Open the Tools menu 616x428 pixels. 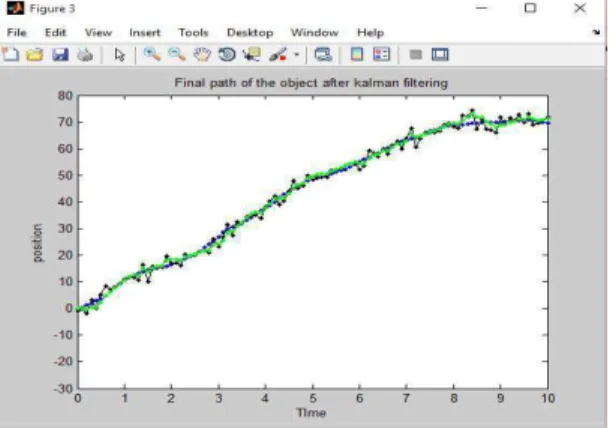(193, 32)
